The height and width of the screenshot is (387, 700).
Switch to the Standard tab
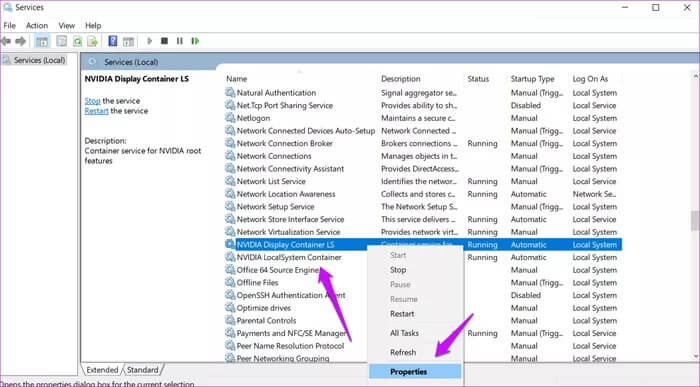142,370
